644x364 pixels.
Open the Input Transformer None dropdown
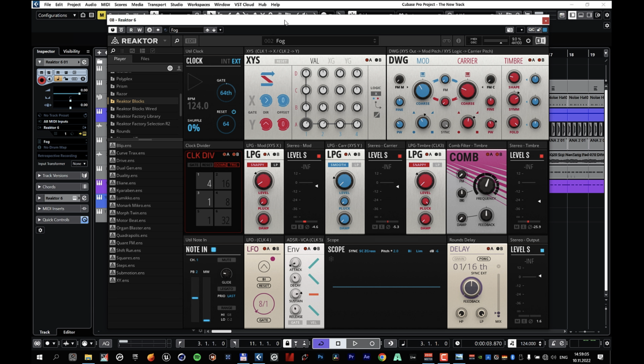[x=79, y=164]
